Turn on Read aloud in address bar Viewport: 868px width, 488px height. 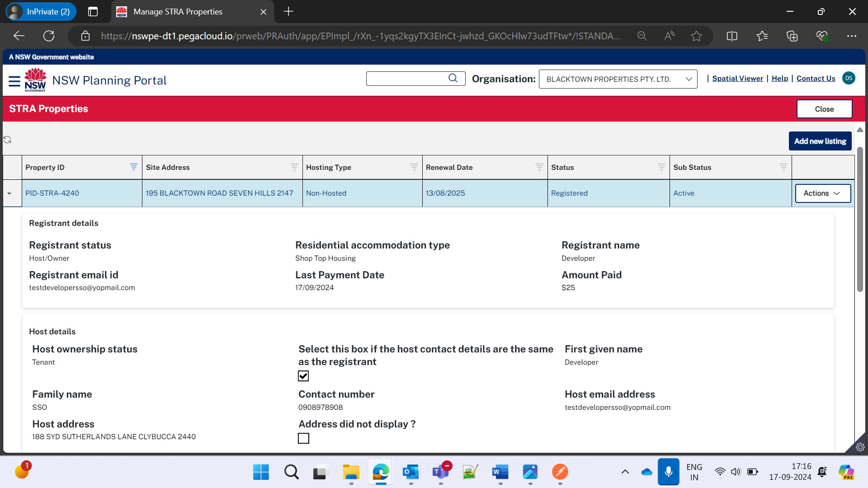(670, 36)
